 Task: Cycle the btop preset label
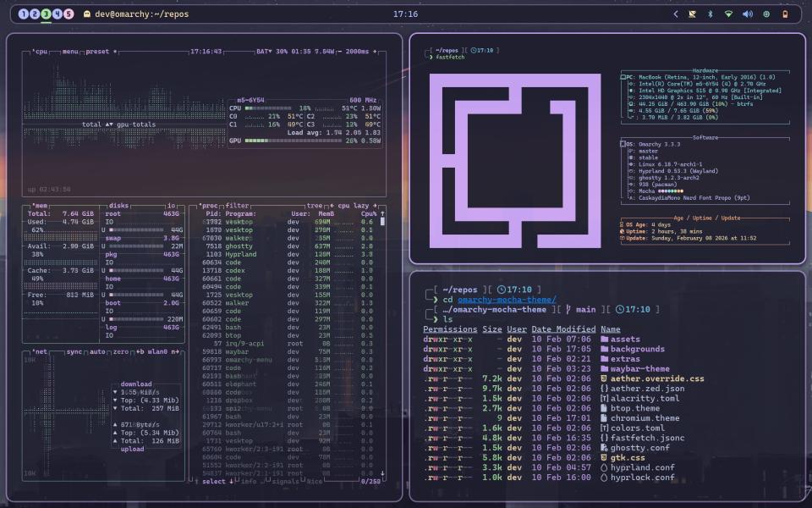[97, 52]
